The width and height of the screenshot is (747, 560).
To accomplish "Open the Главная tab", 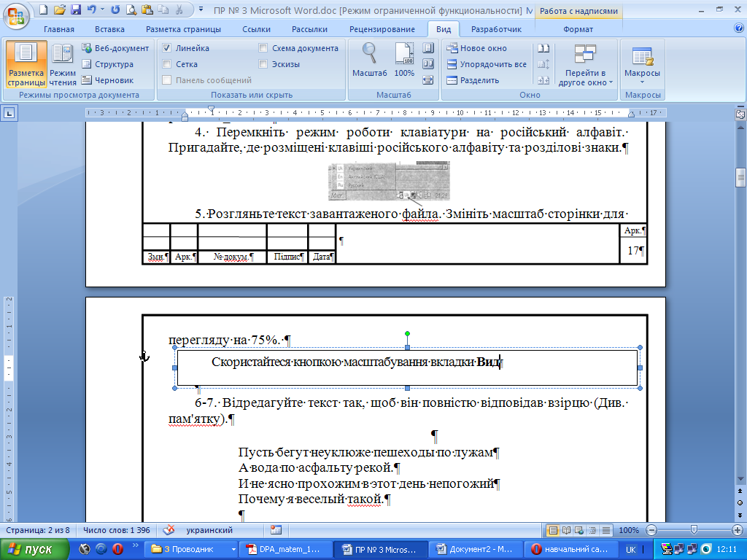I will click(59, 29).
